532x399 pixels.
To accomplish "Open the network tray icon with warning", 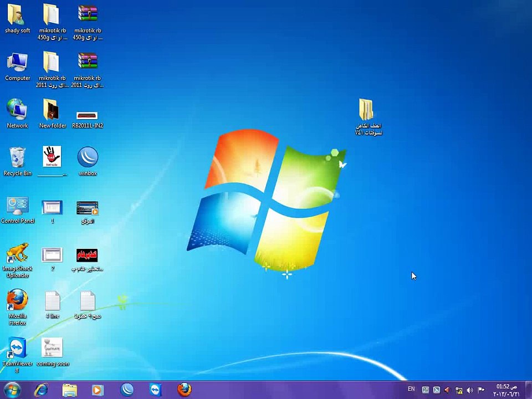I will 459,390.
